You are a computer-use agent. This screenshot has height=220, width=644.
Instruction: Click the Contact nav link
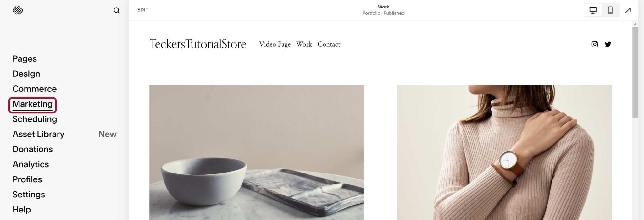(329, 44)
